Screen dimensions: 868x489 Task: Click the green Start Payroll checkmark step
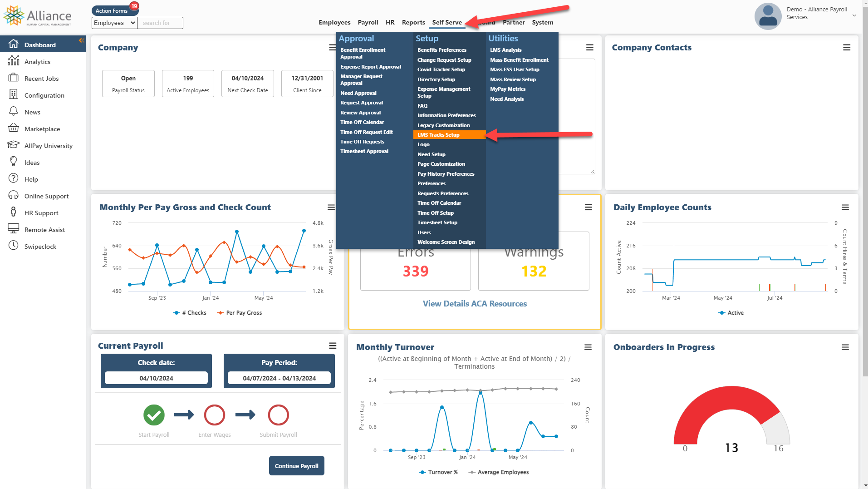coord(154,415)
